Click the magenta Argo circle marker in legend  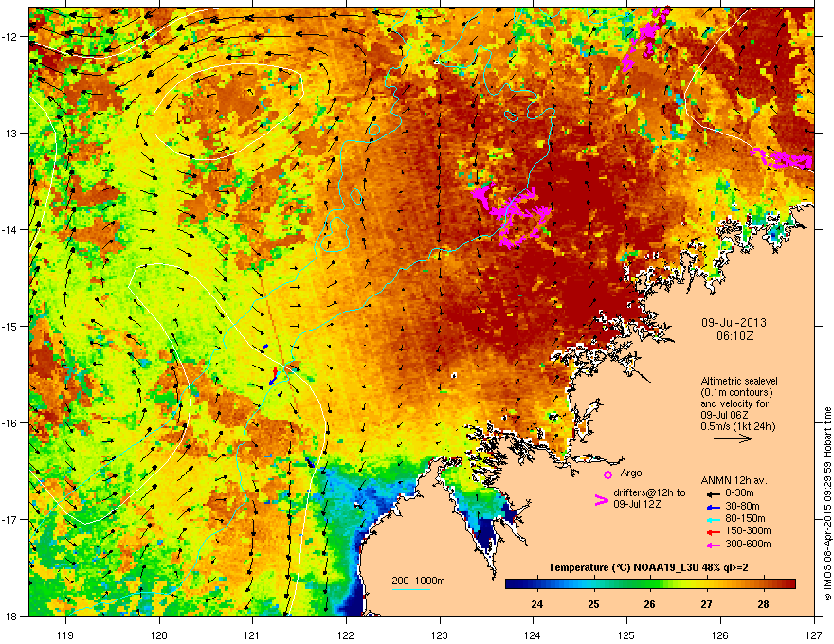click(x=607, y=474)
